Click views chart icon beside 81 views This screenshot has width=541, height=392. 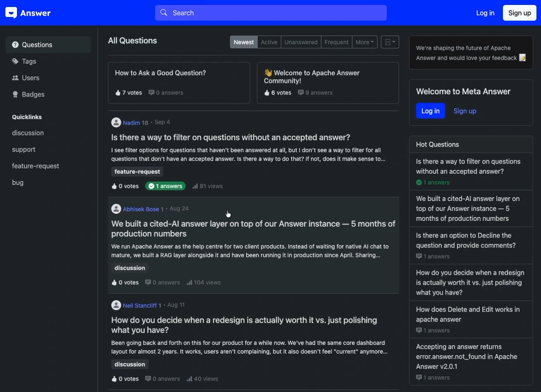(x=195, y=186)
